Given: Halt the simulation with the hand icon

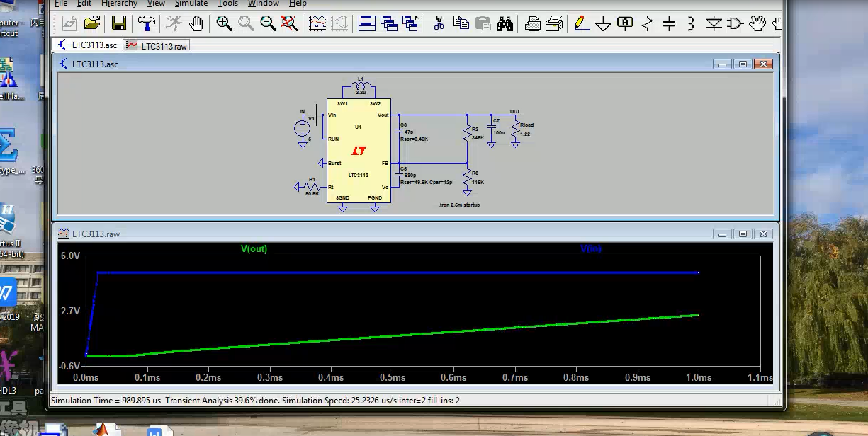Looking at the screenshot, I should (196, 23).
